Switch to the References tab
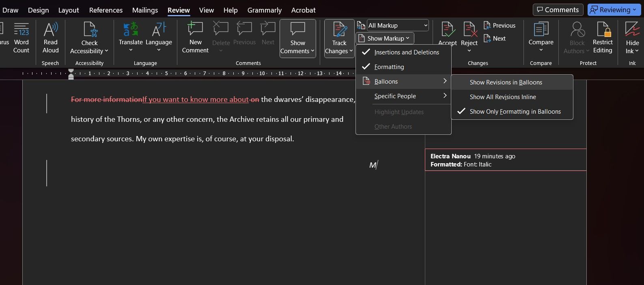The height and width of the screenshot is (285, 644). coord(106,10)
